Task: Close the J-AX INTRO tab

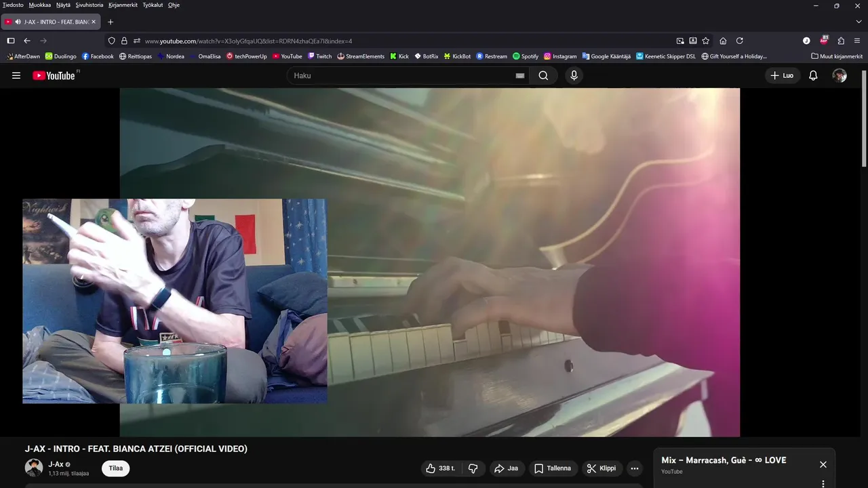Action: pos(94,22)
